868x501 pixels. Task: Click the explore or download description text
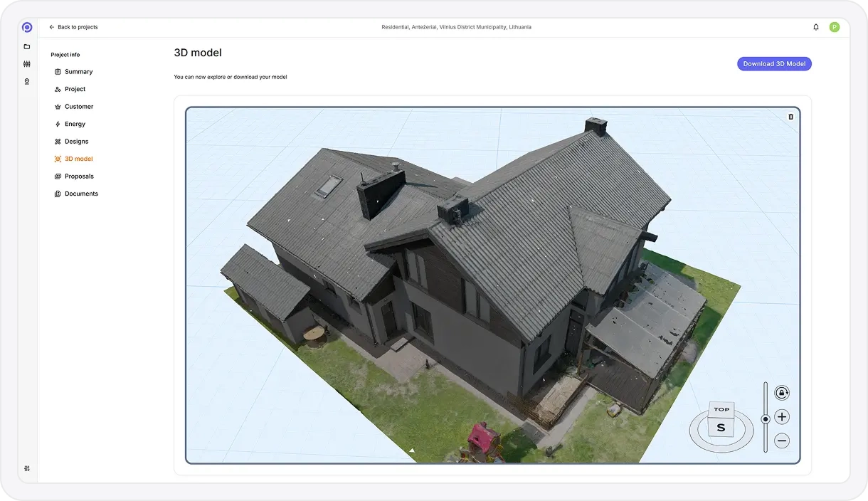pos(231,77)
